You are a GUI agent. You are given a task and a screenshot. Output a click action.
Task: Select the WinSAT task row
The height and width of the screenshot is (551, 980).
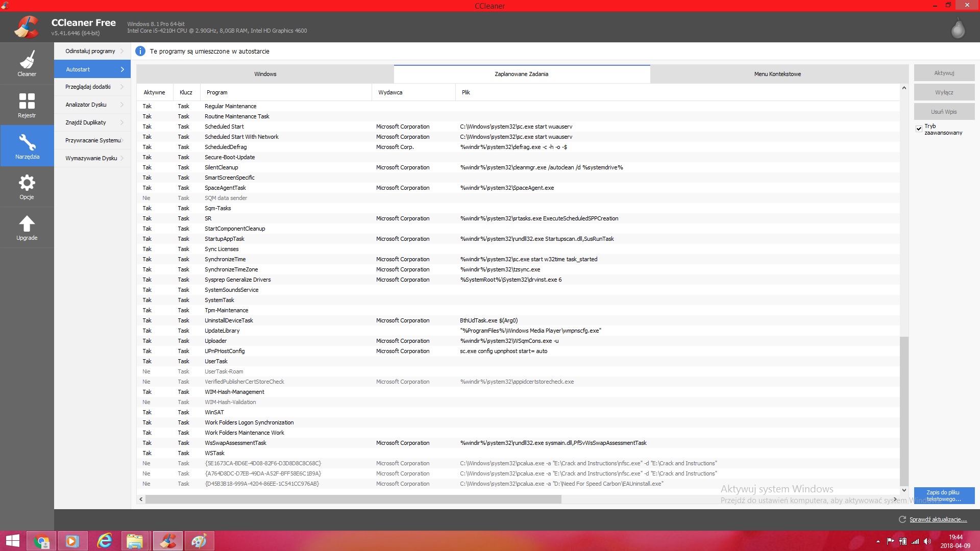[x=518, y=412]
